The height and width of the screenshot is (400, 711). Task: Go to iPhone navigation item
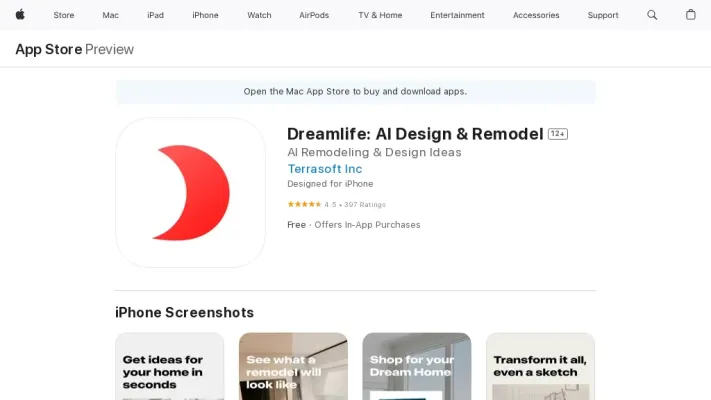(205, 15)
